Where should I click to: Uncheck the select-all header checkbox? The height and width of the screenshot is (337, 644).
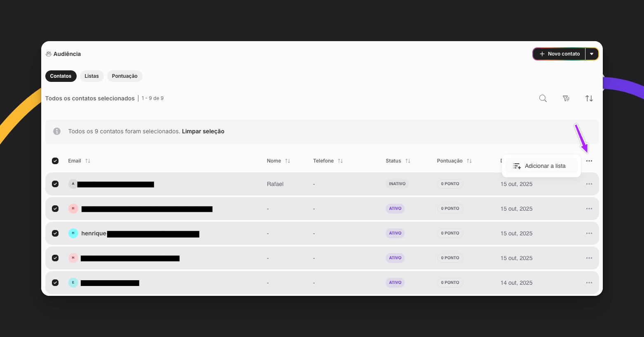click(x=55, y=161)
